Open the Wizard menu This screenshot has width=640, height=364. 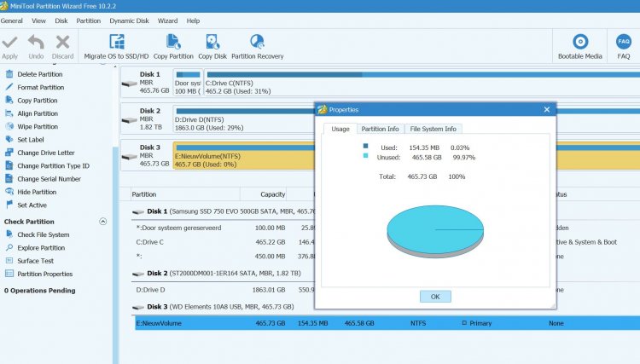tap(167, 20)
